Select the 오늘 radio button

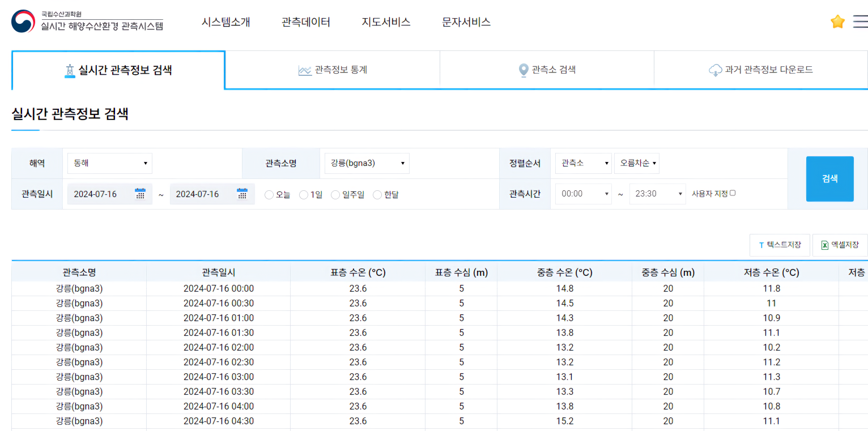[x=269, y=195]
